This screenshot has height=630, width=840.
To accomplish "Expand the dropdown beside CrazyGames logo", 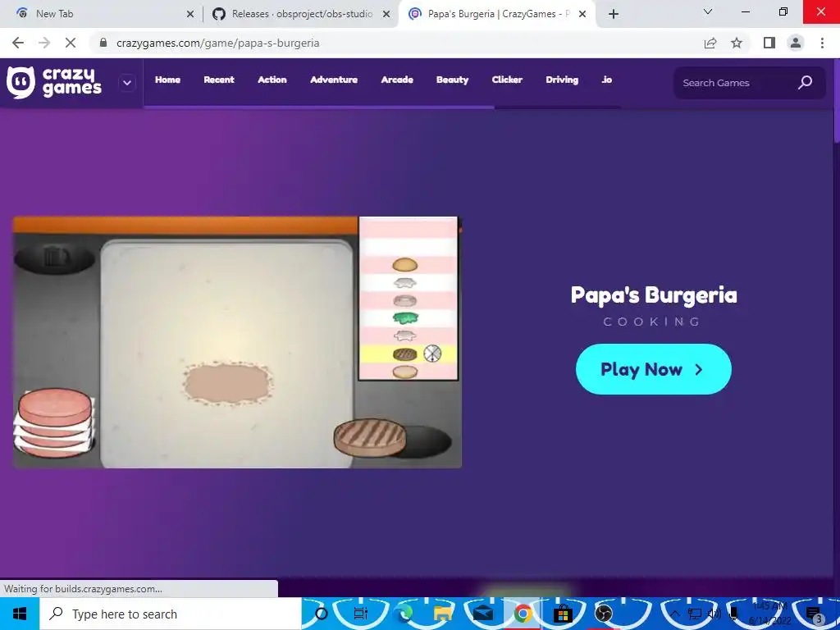I will click(x=127, y=83).
